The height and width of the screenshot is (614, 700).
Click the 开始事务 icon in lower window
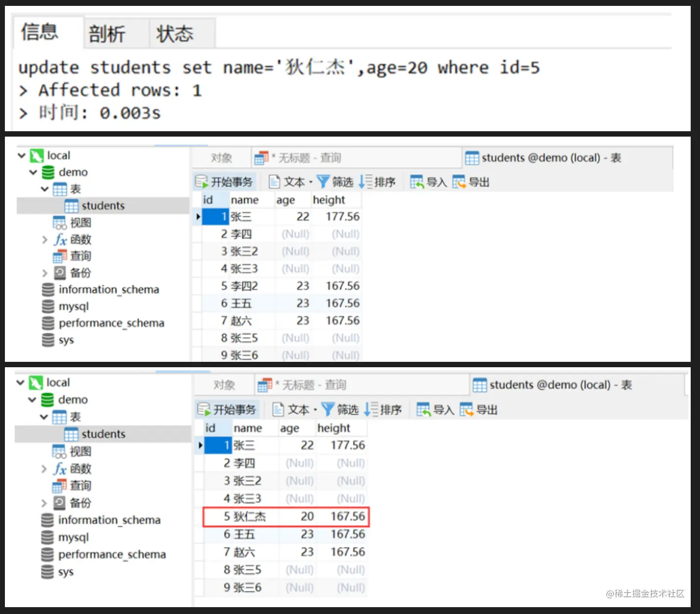pyautogui.click(x=203, y=409)
